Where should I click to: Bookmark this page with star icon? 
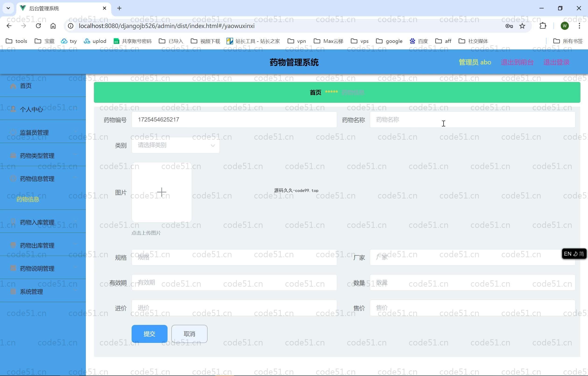tap(522, 26)
